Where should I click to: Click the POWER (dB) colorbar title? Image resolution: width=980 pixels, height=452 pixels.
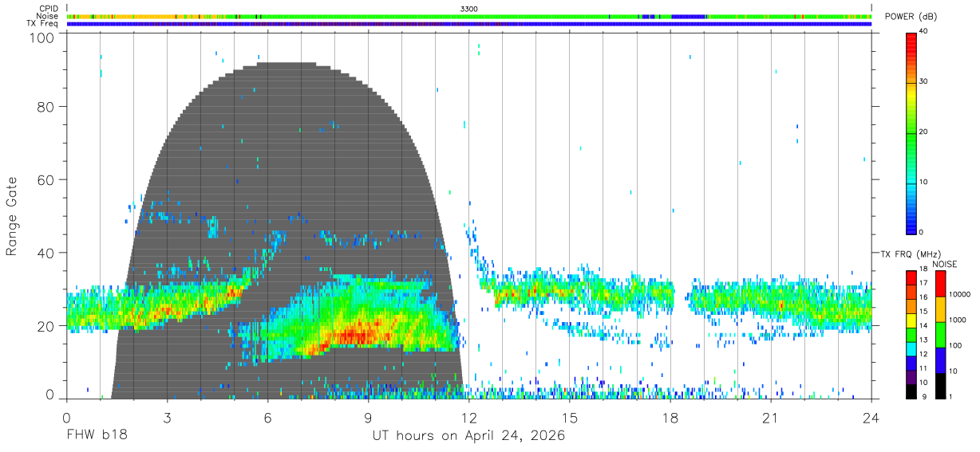tap(911, 17)
